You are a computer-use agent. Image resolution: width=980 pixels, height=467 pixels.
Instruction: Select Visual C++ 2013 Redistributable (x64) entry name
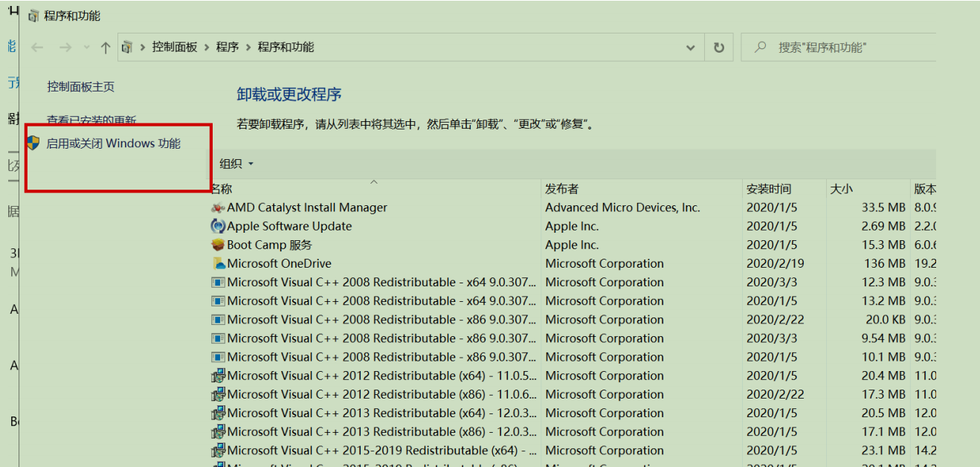coord(382,413)
